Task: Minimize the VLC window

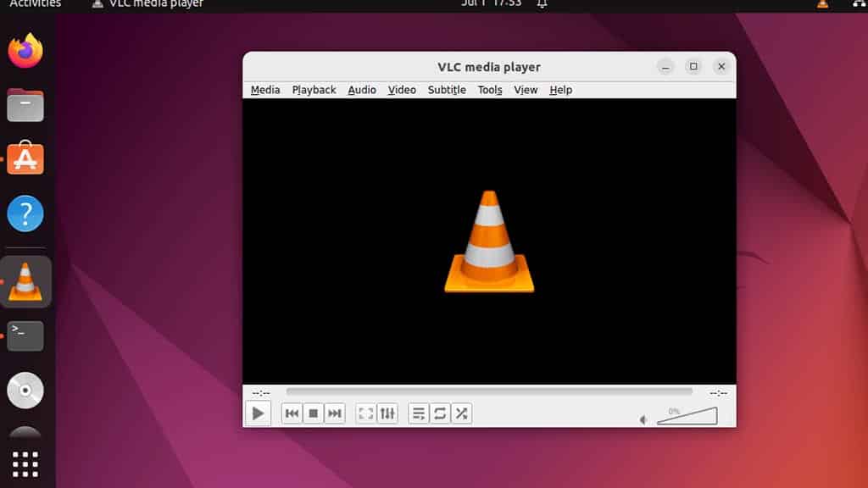Action: (x=665, y=67)
